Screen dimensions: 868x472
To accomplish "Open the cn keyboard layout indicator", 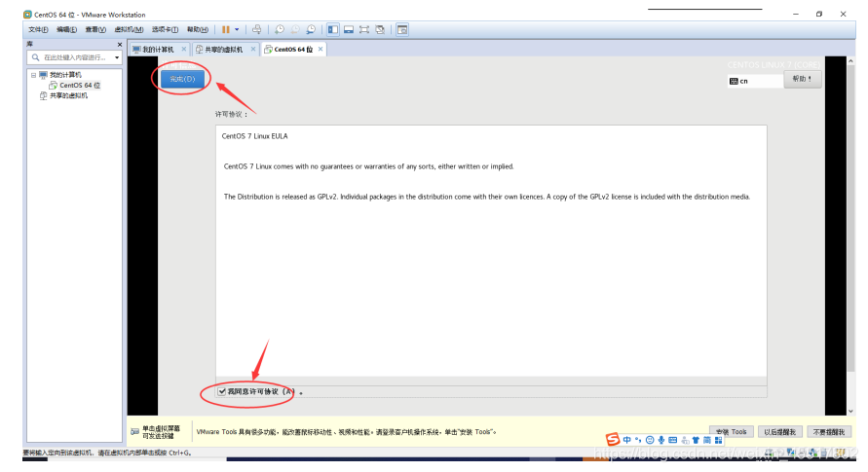I will pyautogui.click(x=755, y=81).
